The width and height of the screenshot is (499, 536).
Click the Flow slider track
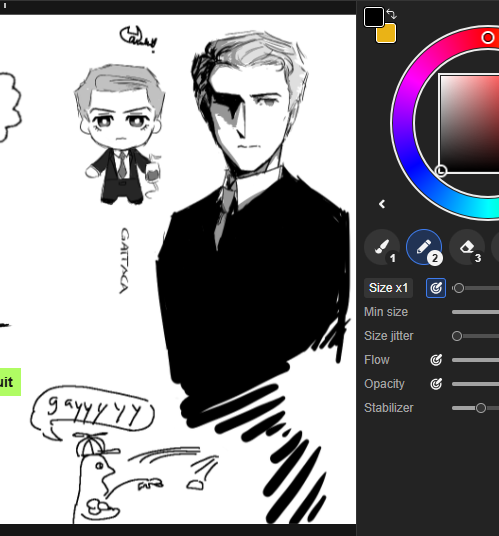pyautogui.click(x=475, y=360)
